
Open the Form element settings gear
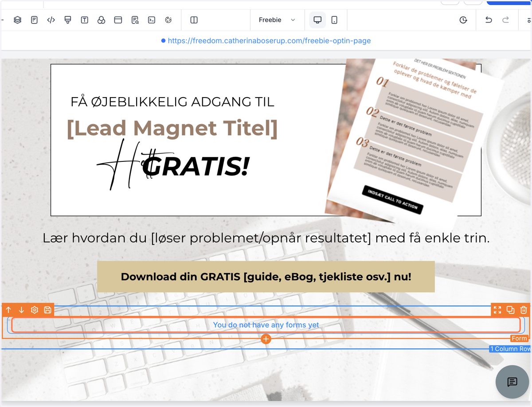35,310
